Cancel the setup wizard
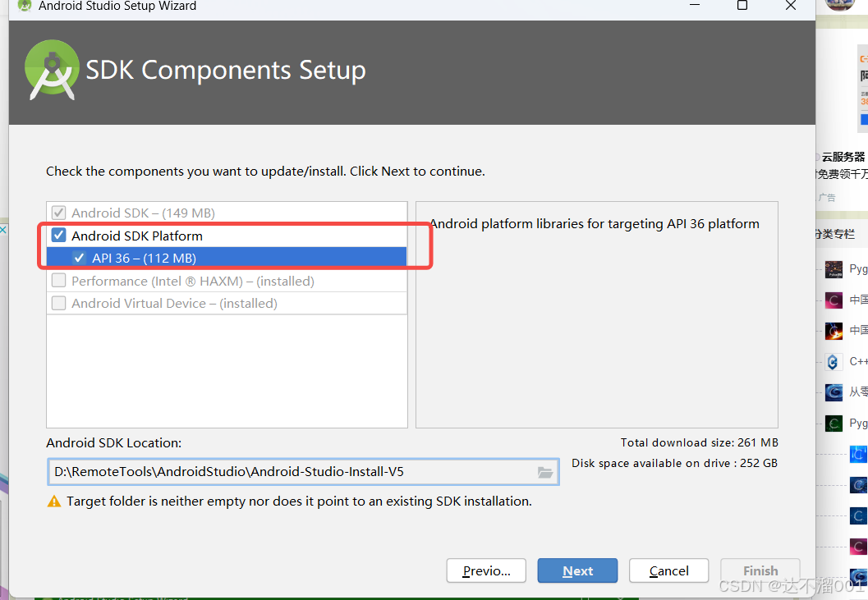 click(x=668, y=570)
